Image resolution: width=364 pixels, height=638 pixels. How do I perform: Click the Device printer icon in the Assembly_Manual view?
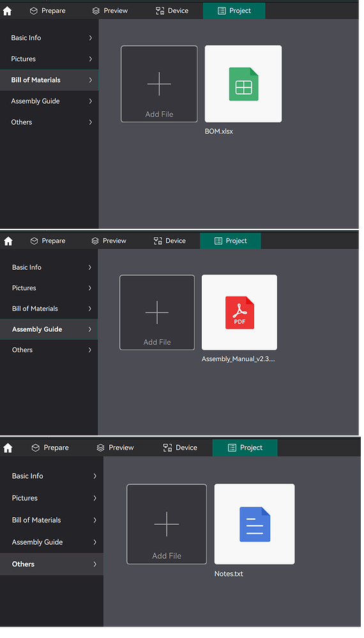(x=158, y=241)
